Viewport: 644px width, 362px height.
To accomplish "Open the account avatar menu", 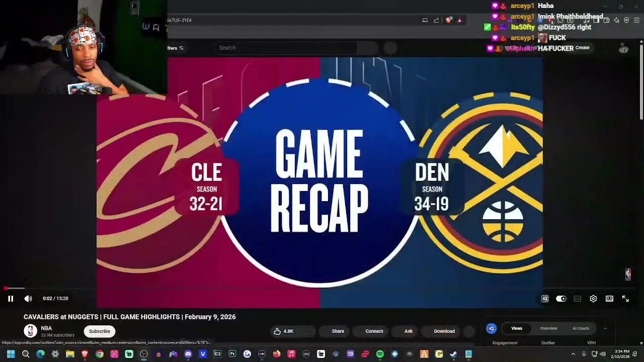I will click(623, 48).
